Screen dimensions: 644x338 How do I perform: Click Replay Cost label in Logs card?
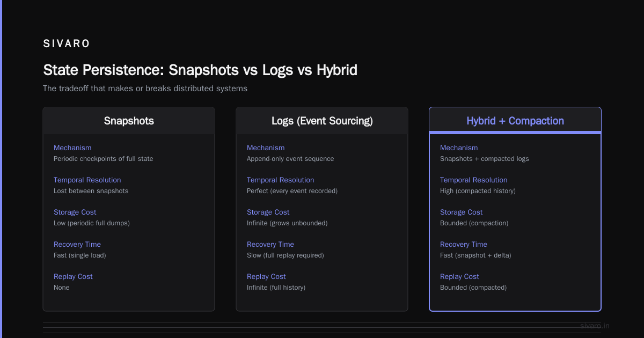coord(266,276)
